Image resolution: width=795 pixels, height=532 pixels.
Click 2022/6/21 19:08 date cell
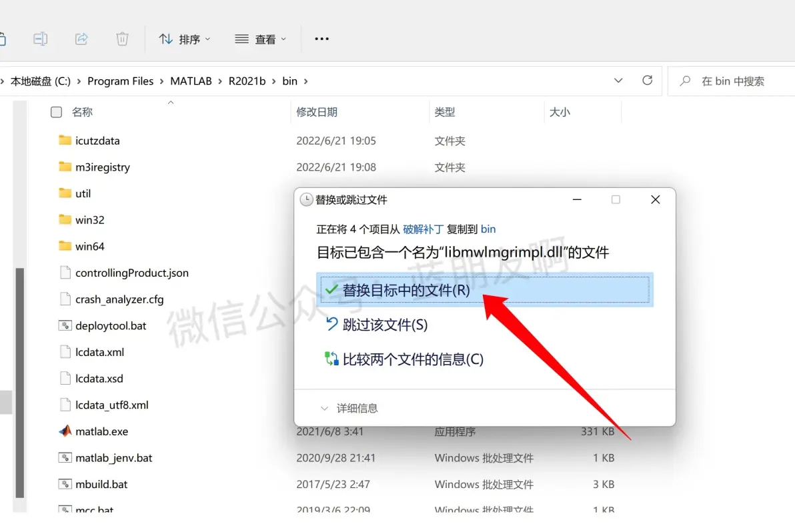pos(336,167)
